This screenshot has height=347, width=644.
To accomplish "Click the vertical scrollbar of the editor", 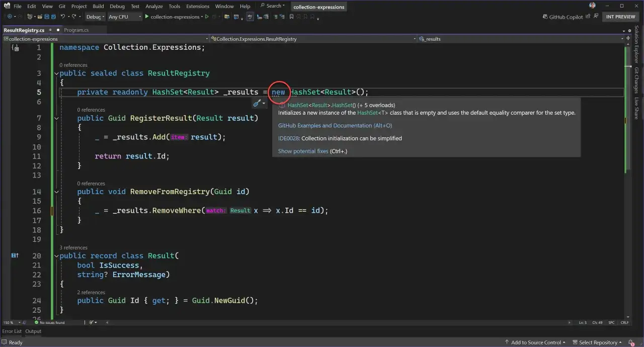I will click(628, 181).
